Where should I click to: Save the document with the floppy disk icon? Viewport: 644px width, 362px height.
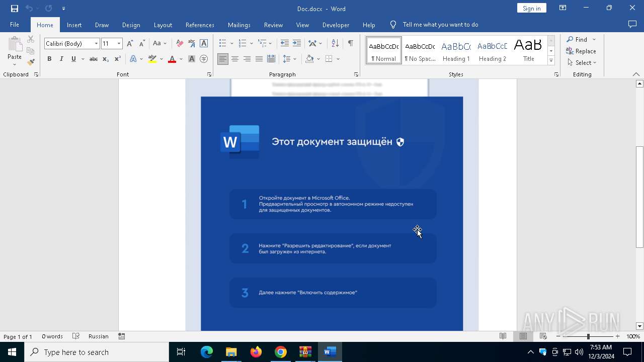click(14, 9)
